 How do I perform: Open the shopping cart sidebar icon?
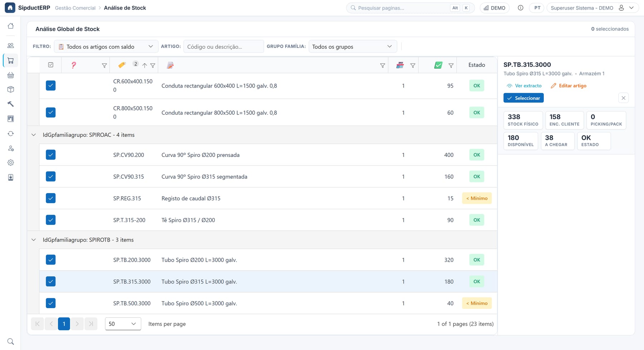tap(11, 60)
